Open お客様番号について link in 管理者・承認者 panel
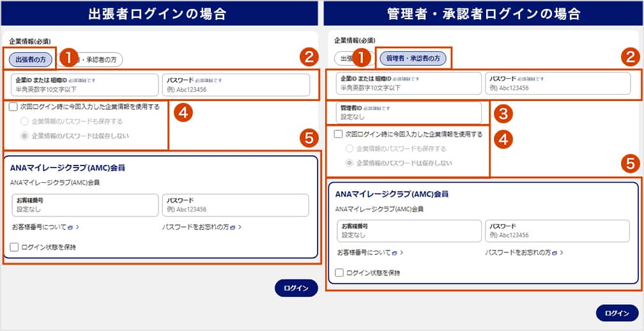Image resolution: width=644 pixels, height=331 pixels. point(365,252)
